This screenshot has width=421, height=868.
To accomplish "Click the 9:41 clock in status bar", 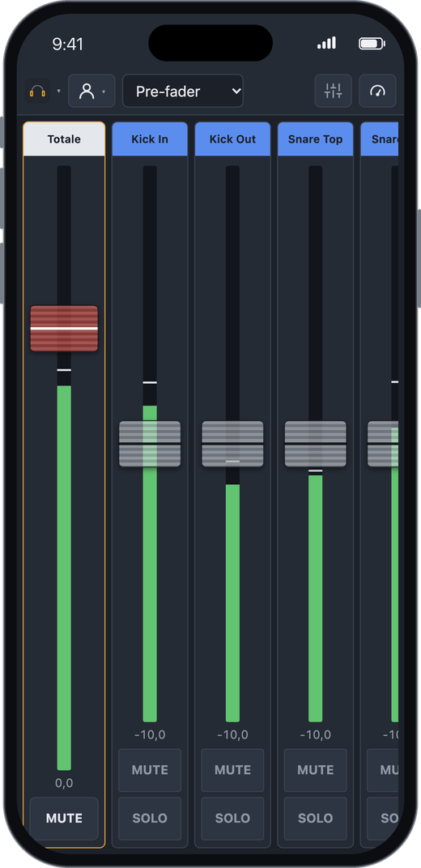I will [x=67, y=44].
